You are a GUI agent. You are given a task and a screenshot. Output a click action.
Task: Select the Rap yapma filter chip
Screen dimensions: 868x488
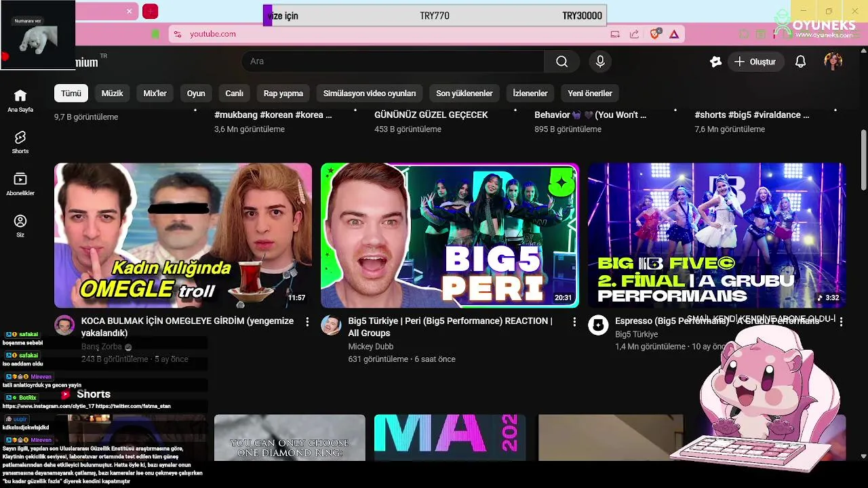click(x=283, y=94)
